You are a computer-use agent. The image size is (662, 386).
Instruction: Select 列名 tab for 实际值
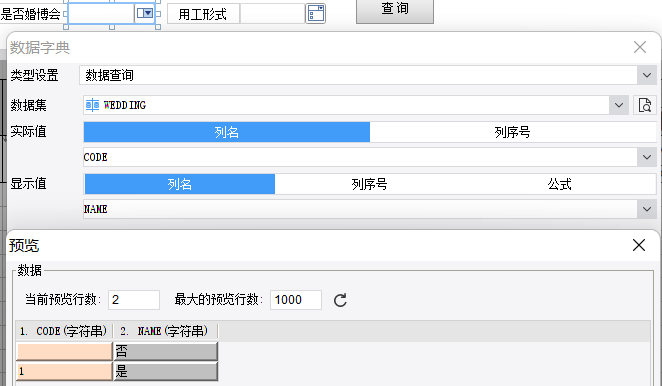[227, 132]
